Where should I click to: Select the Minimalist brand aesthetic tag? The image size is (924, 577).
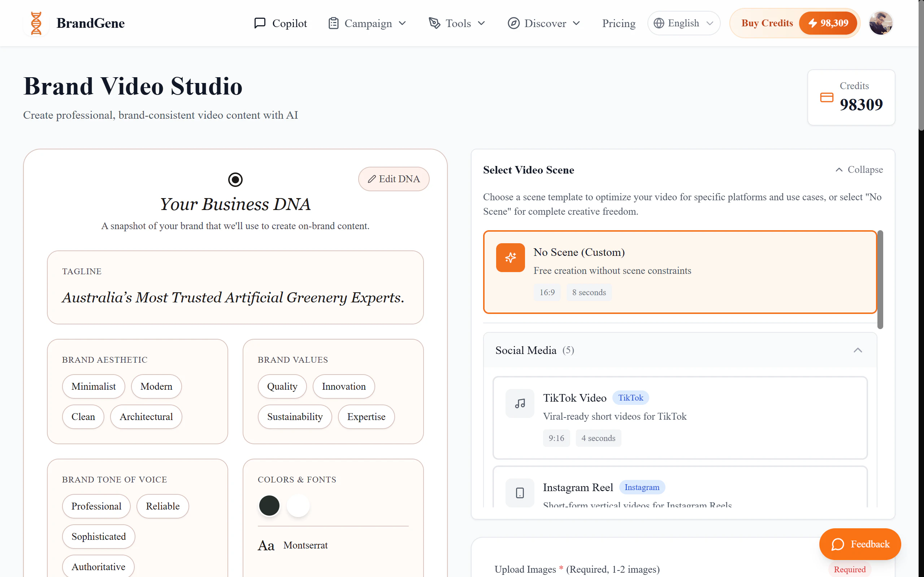93,386
